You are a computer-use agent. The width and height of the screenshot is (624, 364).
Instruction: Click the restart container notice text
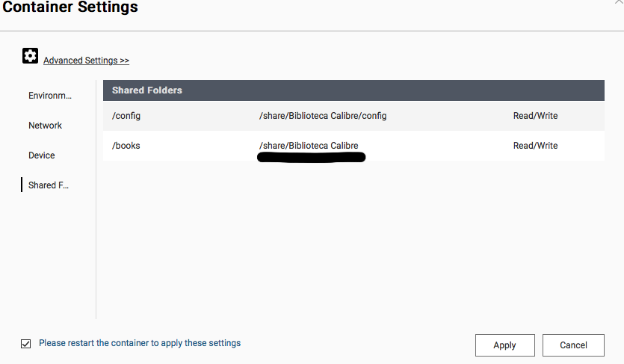click(x=140, y=343)
